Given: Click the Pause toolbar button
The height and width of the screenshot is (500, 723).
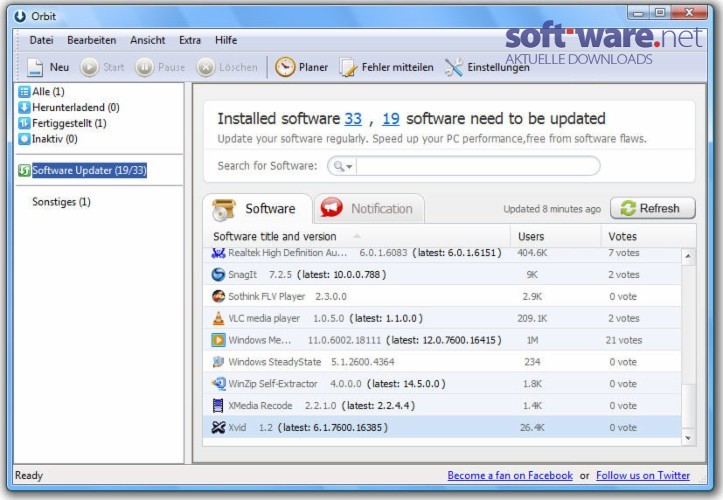Looking at the screenshot, I should coord(160,67).
